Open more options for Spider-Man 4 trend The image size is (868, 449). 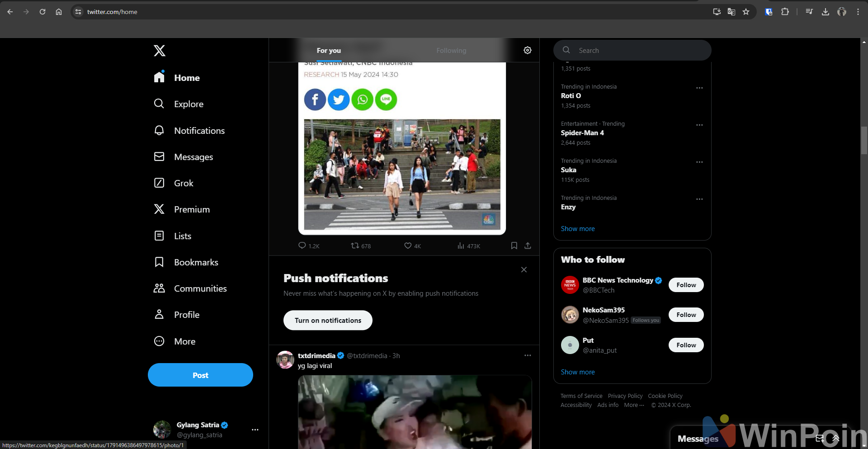pyautogui.click(x=699, y=125)
